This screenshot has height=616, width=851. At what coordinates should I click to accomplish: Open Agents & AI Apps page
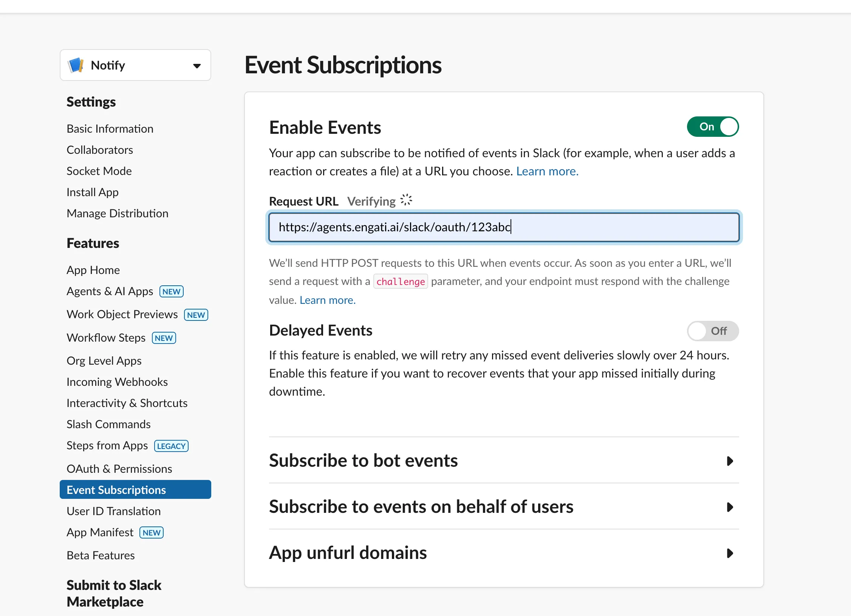click(x=110, y=291)
